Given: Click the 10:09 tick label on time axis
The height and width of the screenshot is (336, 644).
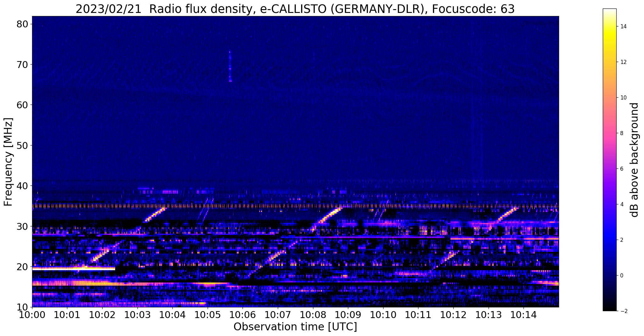Looking at the screenshot, I should (348, 315).
